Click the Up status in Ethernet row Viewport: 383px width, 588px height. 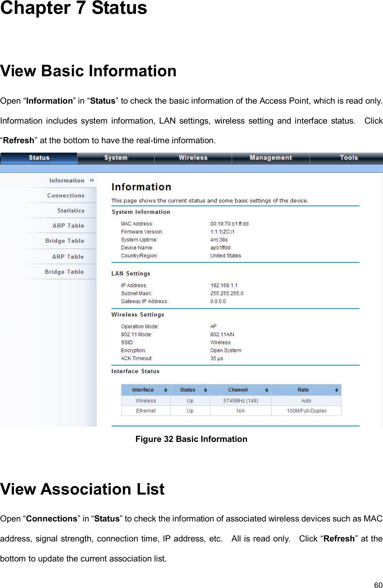click(x=190, y=411)
